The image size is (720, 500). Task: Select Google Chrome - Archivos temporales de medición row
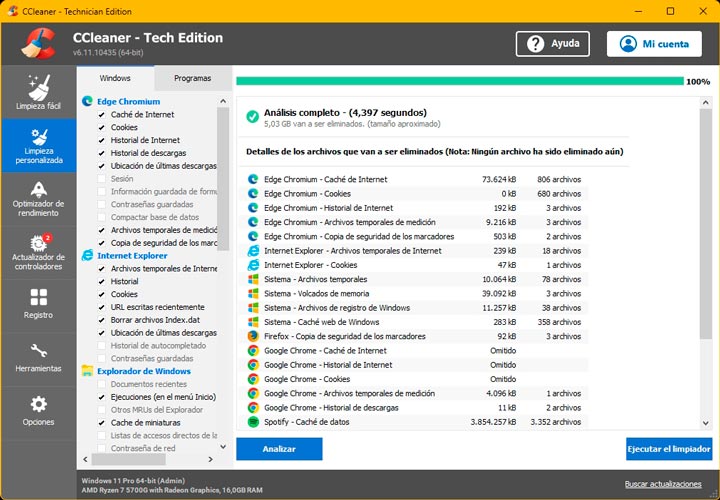pos(413,393)
